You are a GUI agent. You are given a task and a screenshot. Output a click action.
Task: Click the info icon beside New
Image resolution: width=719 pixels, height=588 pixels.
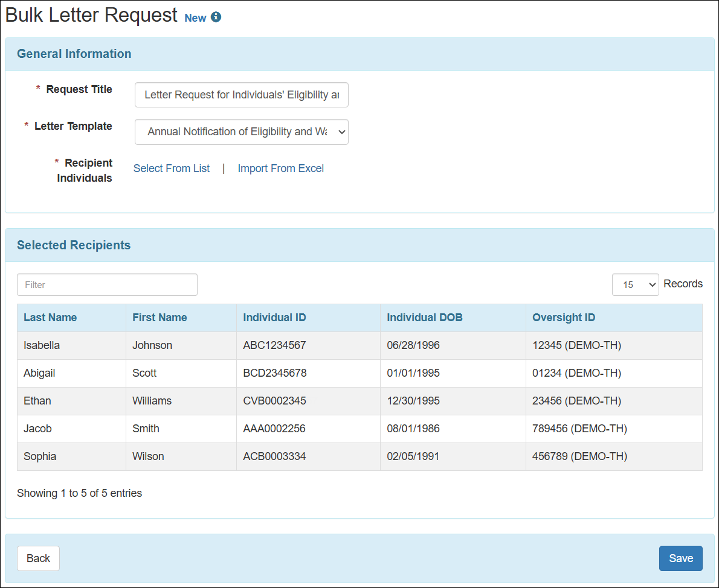(x=216, y=17)
